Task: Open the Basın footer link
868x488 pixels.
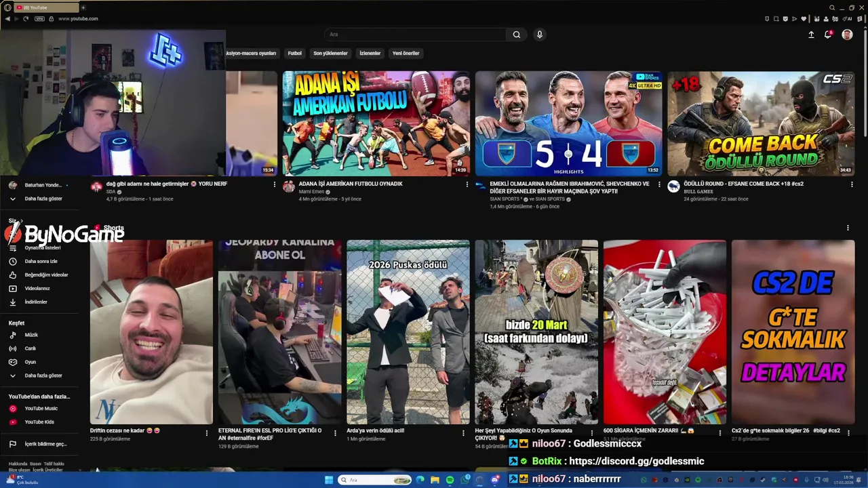Action: [35, 464]
